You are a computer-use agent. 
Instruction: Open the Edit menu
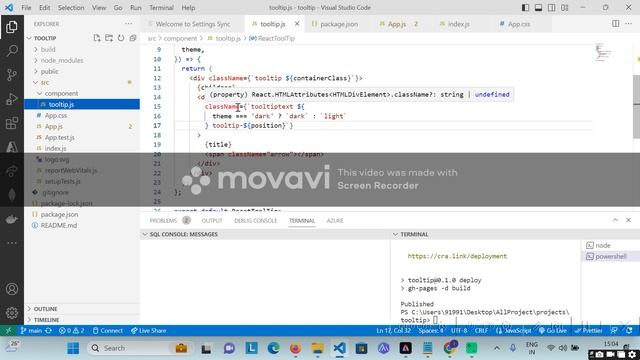pos(44,8)
